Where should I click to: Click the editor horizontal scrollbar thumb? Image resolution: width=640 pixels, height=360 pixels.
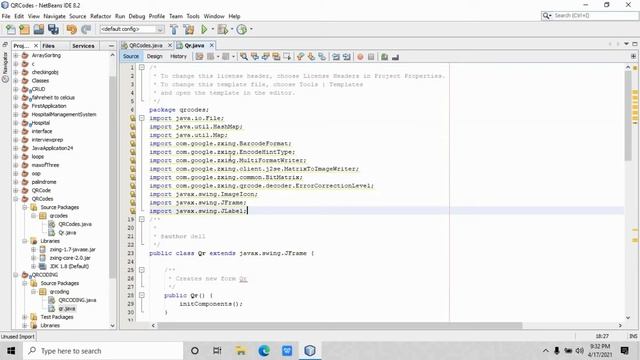tap(340, 325)
